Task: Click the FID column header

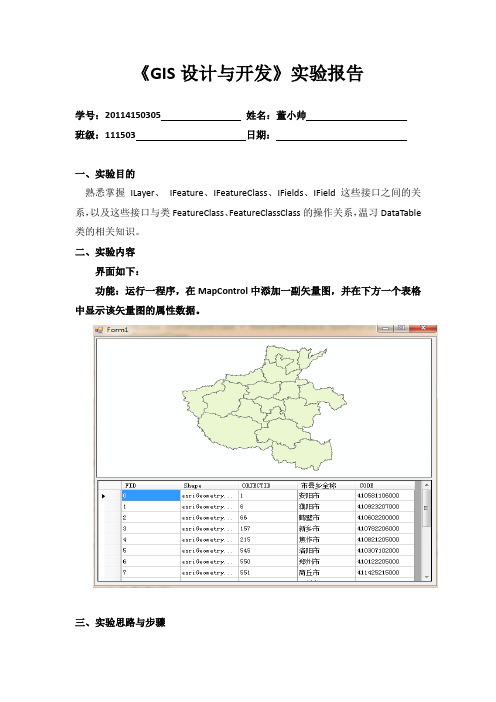Action: (151, 485)
